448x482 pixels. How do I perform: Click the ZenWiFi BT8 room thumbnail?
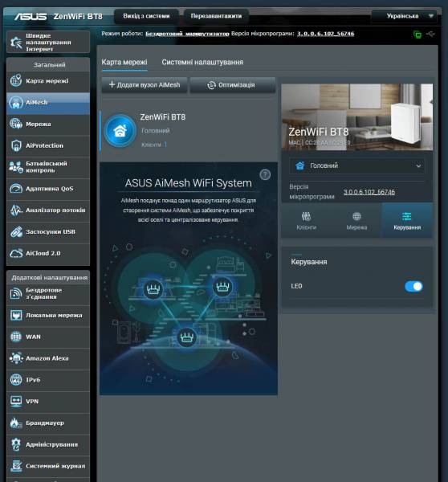[357, 116]
